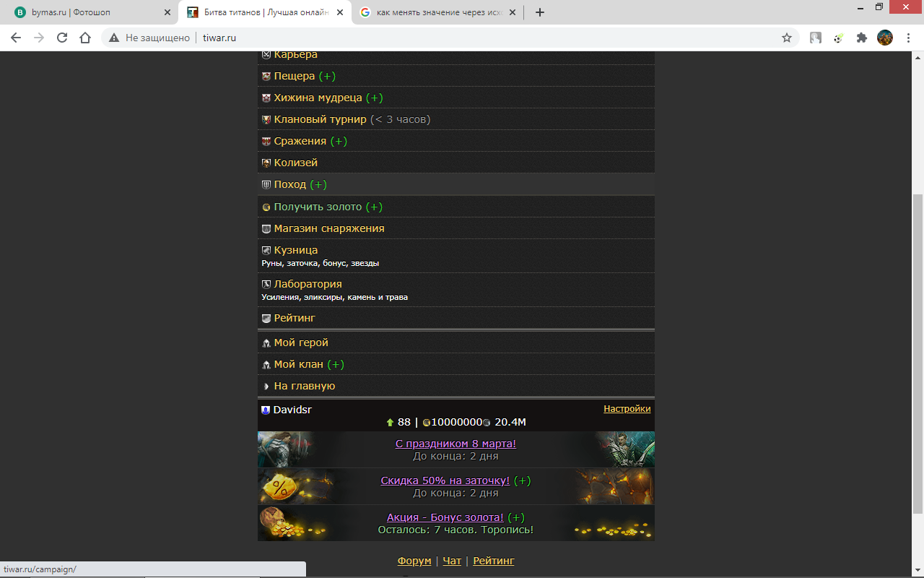This screenshot has width=924, height=578.
Task: Click the icon next to Кузница
Action: coord(266,250)
